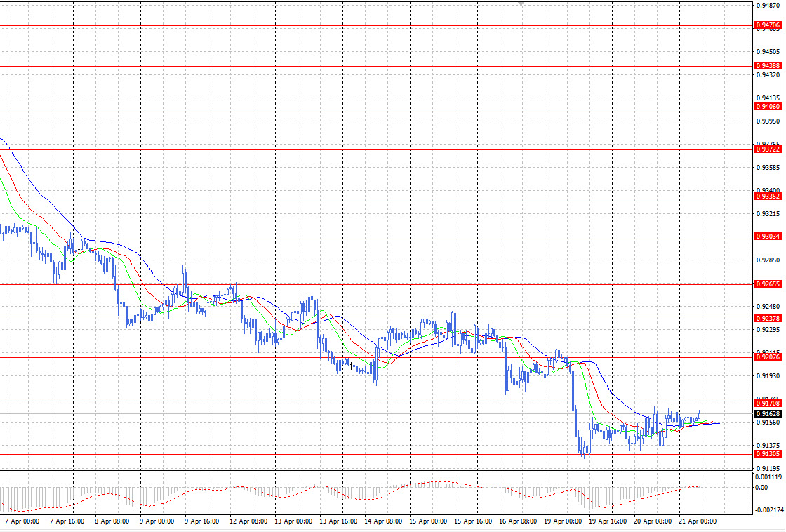Click the 9 Apr 00:00 time label
Image resolution: width=786 pixels, height=532 pixels.
157,521
